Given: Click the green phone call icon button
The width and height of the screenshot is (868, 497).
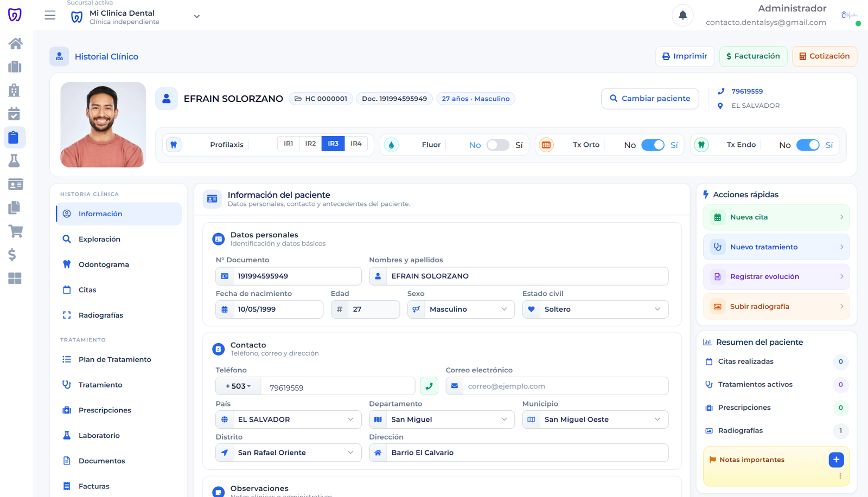Looking at the screenshot, I should pos(429,386).
